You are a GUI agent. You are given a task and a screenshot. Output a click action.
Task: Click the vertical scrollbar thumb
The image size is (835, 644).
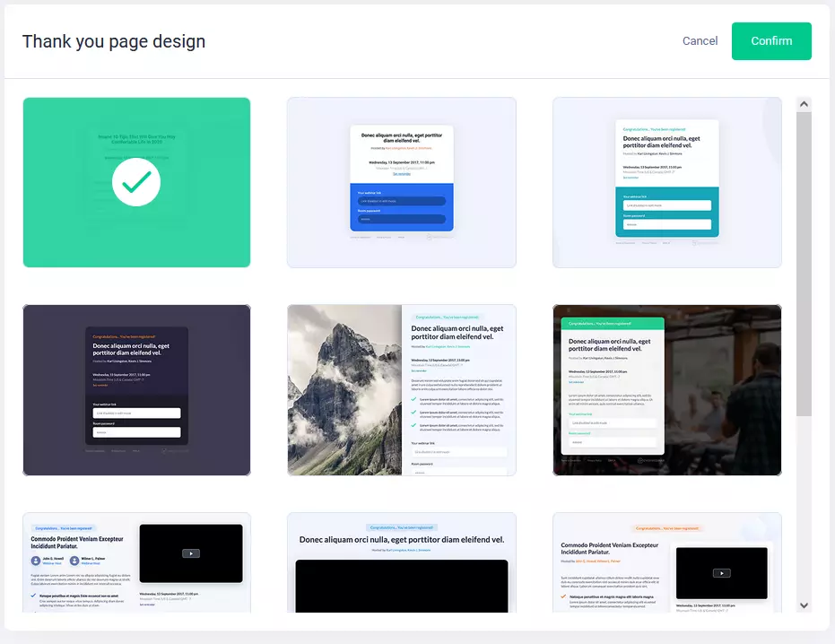[x=805, y=264]
